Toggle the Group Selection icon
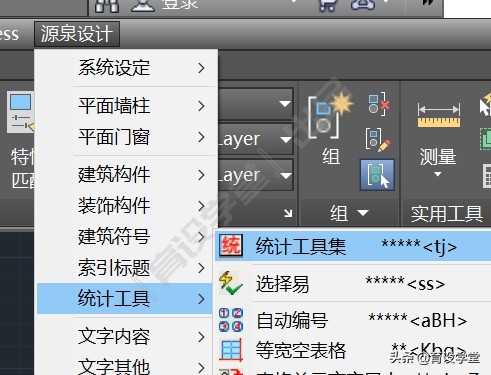This screenshot has height=375, width=491. coord(377,175)
